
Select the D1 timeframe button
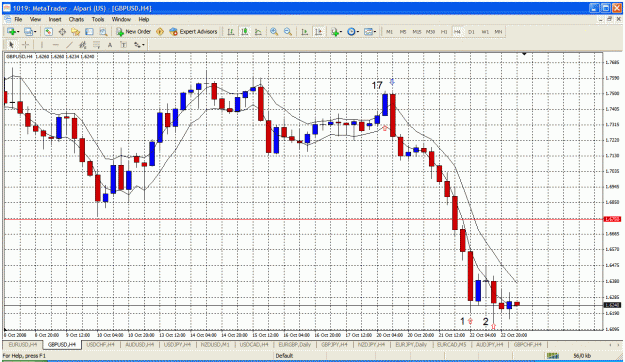471,31
